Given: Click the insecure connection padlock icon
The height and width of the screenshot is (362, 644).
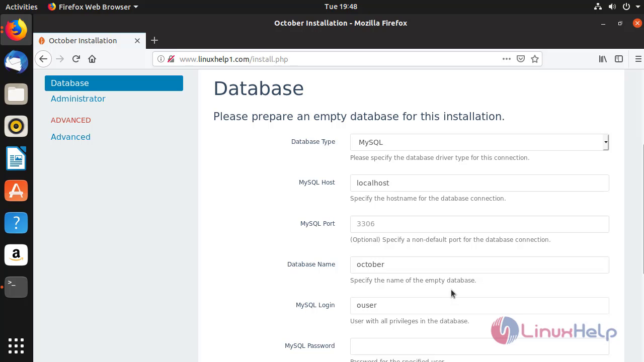Looking at the screenshot, I should point(171,59).
